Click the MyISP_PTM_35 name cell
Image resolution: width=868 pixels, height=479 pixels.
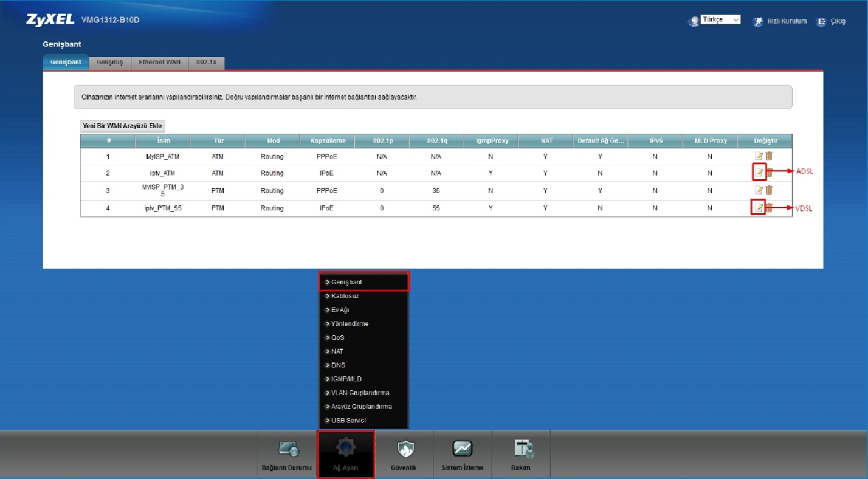click(x=163, y=191)
